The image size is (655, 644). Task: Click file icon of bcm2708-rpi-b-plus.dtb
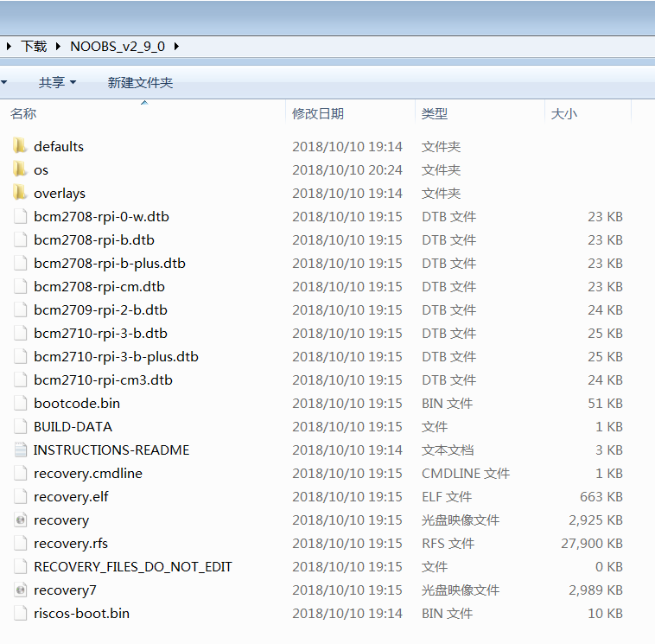click(x=20, y=264)
